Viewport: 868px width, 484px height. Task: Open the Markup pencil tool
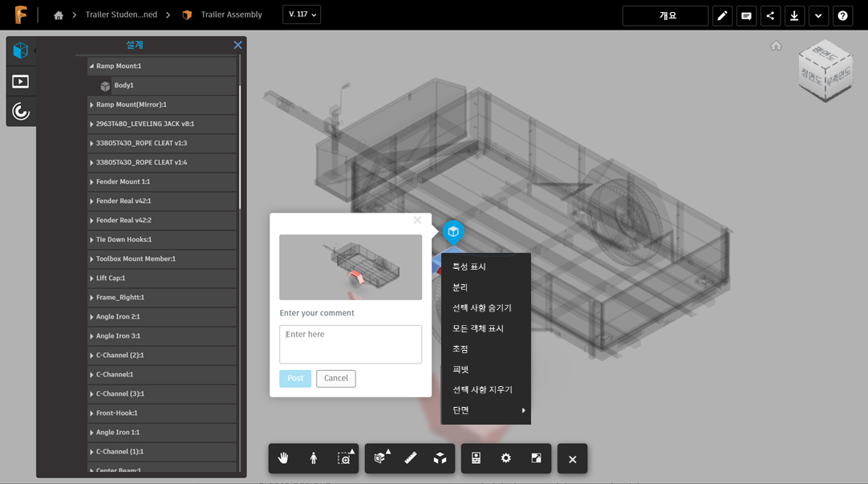coord(722,15)
